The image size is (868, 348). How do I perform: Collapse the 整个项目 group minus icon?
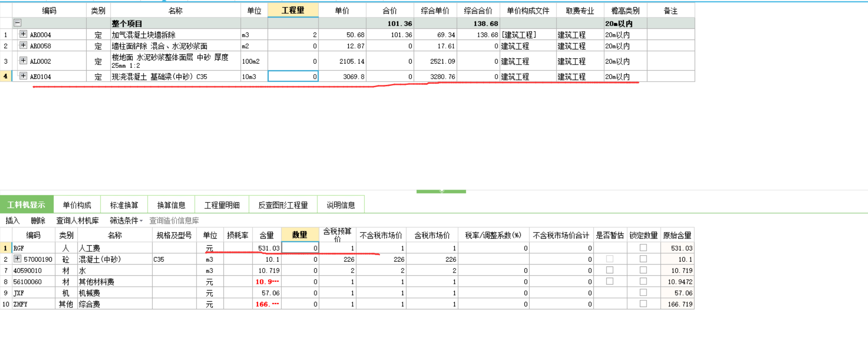coord(17,23)
